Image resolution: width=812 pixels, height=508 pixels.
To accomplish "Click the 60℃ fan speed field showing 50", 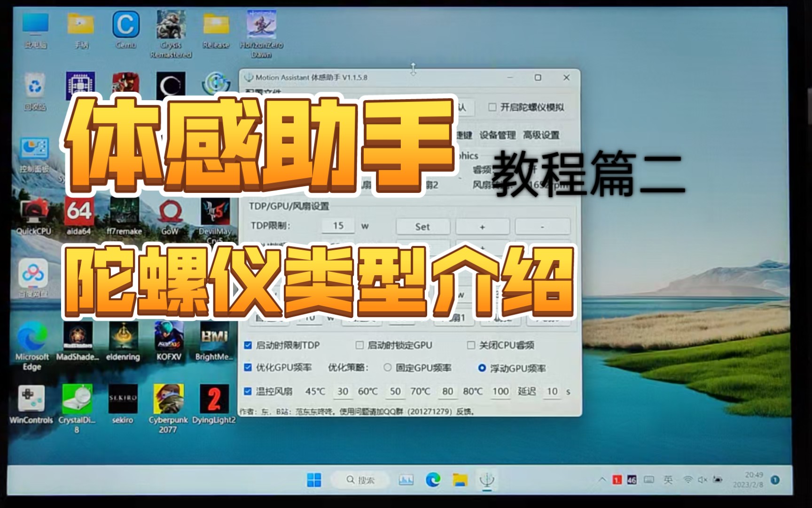I will pyautogui.click(x=395, y=391).
